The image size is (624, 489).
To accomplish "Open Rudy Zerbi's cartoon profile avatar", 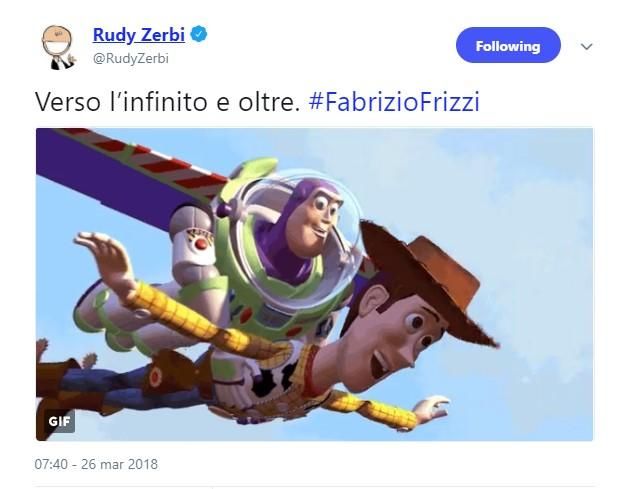I will 58,47.
